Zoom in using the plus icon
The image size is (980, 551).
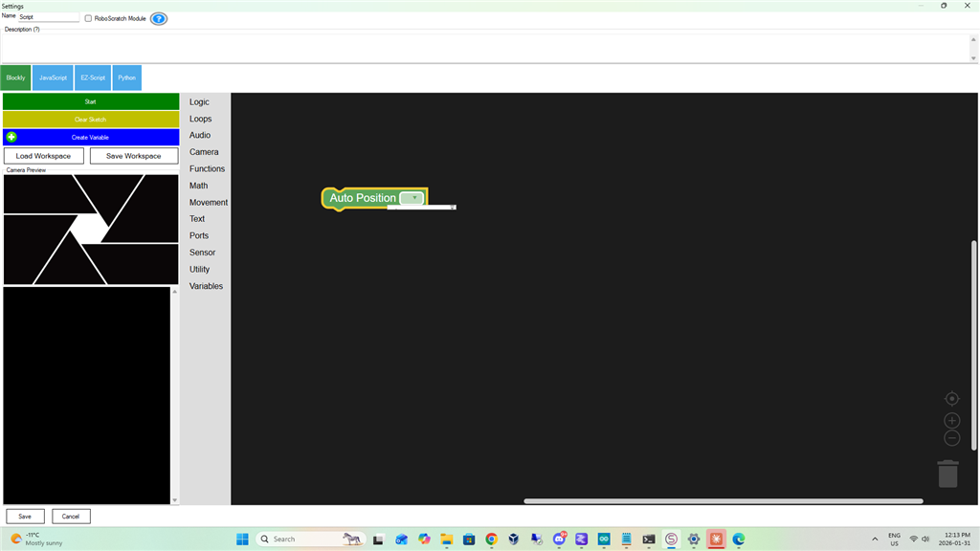(951, 420)
